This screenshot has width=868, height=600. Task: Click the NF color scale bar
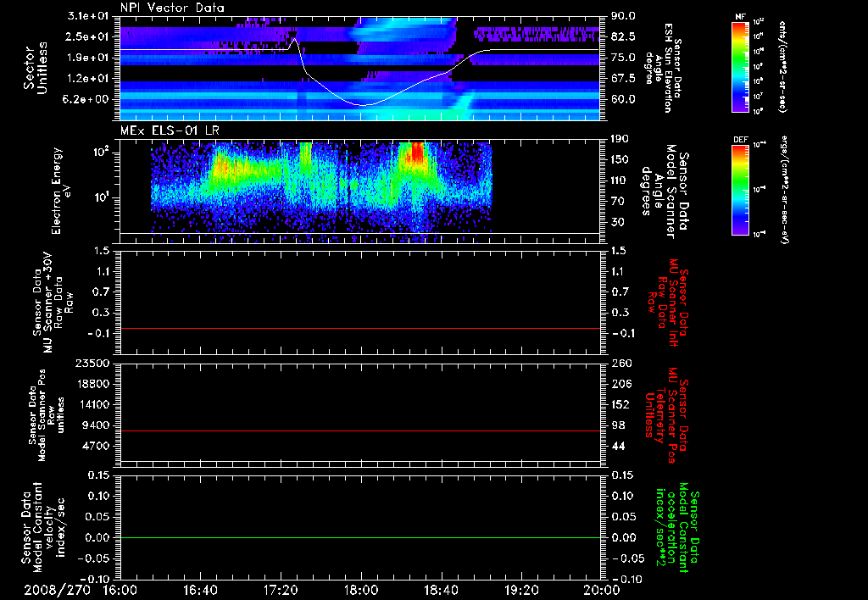741,67
